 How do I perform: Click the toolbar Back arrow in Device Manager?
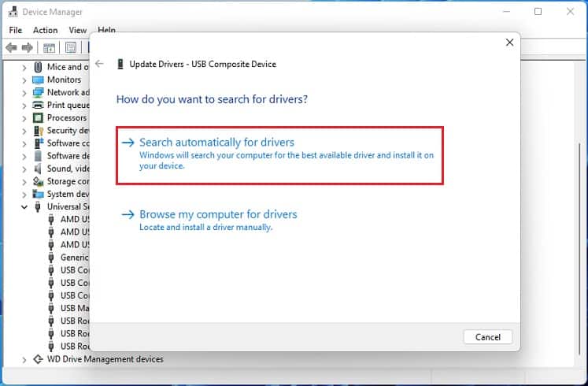point(11,47)
